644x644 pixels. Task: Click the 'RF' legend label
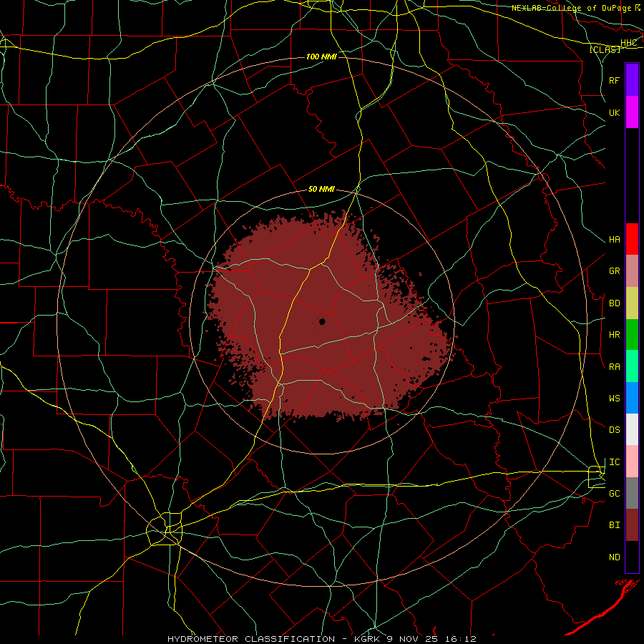(615, 80)
